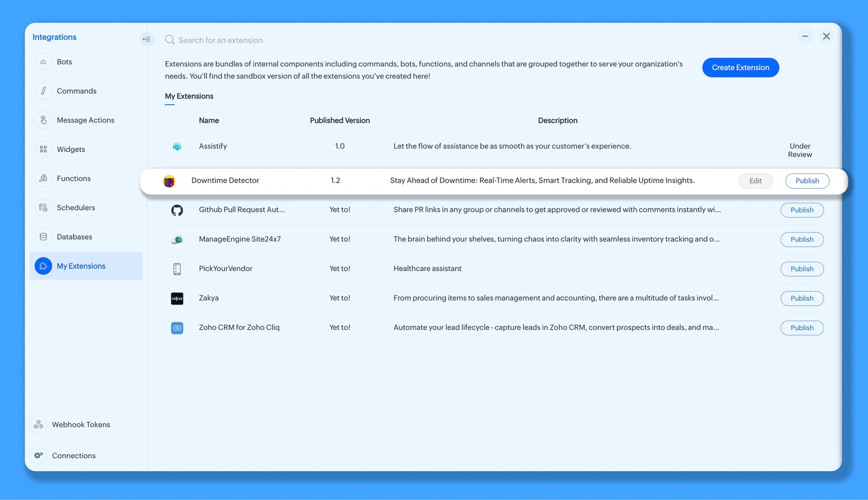The height and width of the screenshot is (500, 868).
Task: Publish Zoho CRM for Zoho Cliq
Action: (x=802, y=328)
